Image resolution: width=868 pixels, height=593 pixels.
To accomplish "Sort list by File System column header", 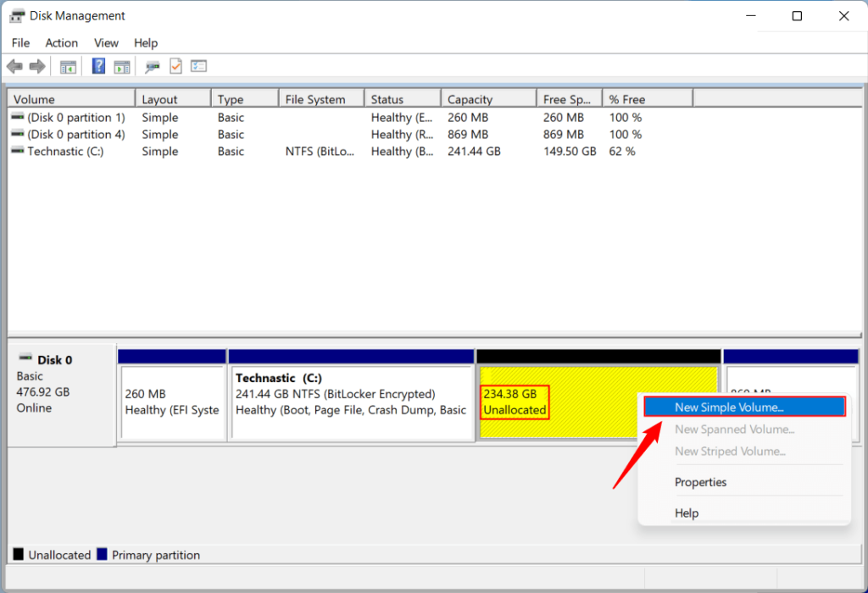I will [x=321, y=99].
